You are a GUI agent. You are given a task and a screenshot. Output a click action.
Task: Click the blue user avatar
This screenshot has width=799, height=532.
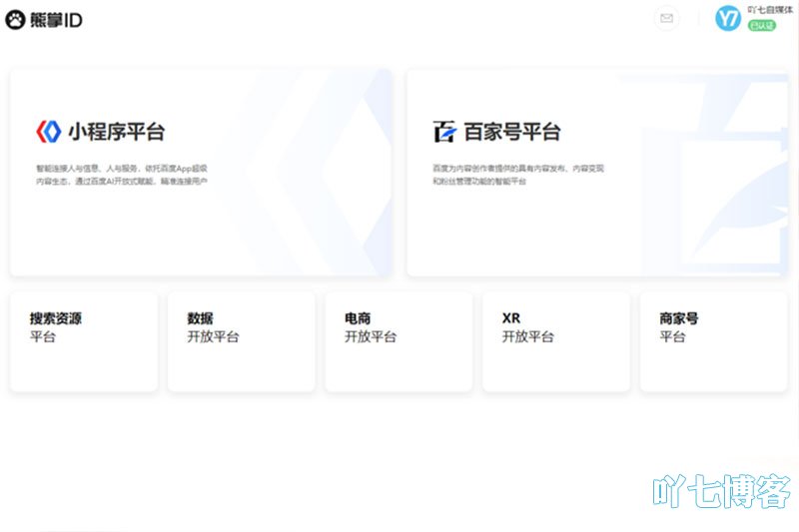pyautogui.click(x=729, y=18)
